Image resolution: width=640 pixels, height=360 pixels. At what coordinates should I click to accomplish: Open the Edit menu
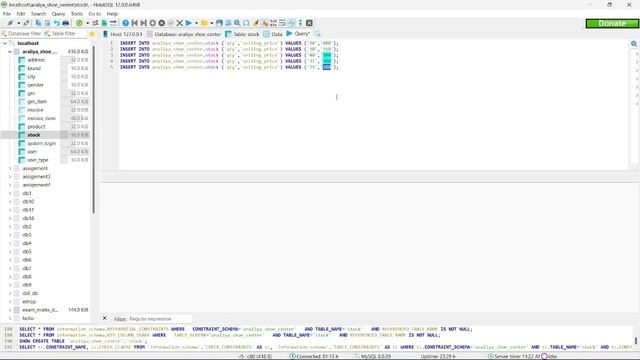click(21, 14)
